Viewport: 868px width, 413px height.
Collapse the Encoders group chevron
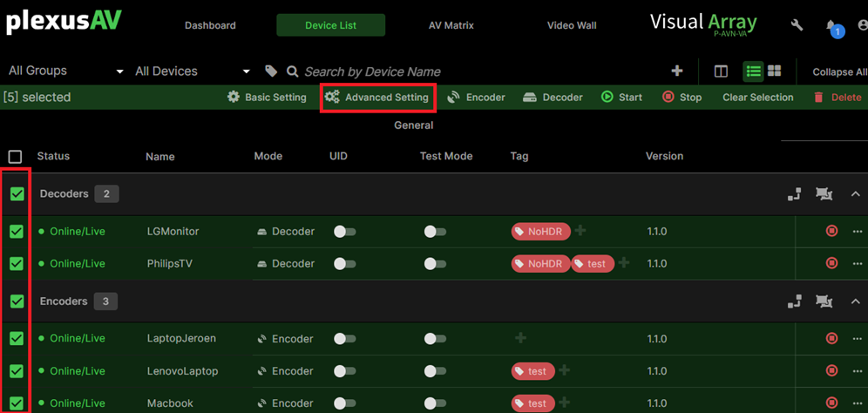tap(855, 301)
